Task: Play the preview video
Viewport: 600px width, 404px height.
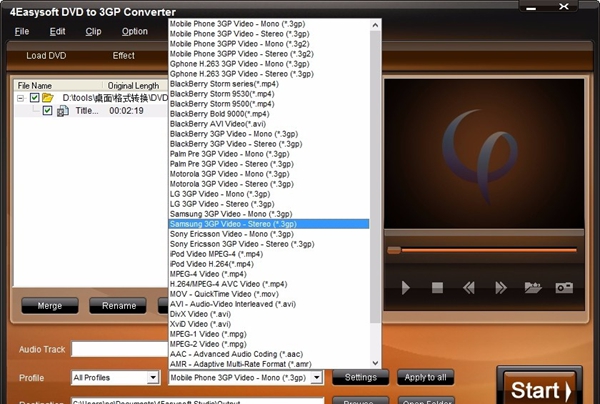Action: click(x=406, y=287)
